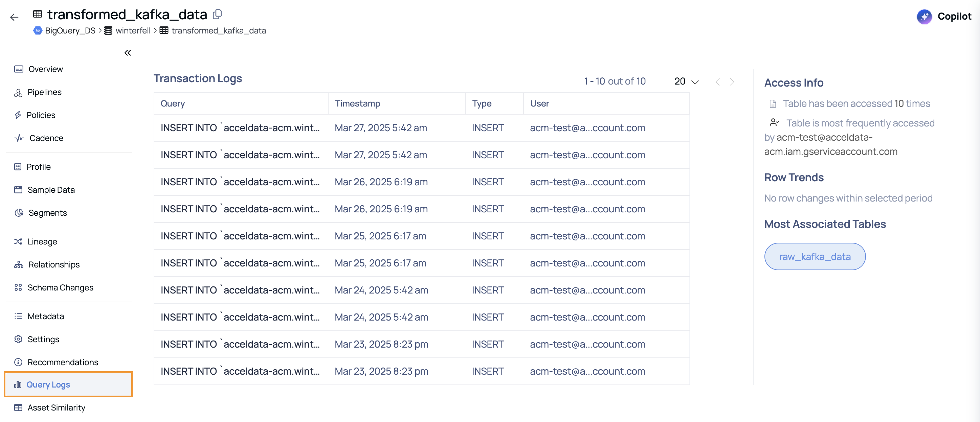This screenshot has width=980, height=422.
Task: Click the Overview sidebar icon
Action: [x=19, y=69]
